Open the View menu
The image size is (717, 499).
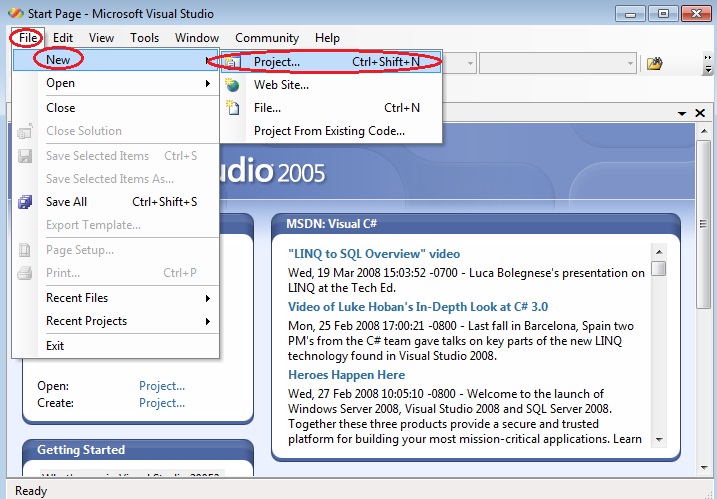[x=101, y=38]
